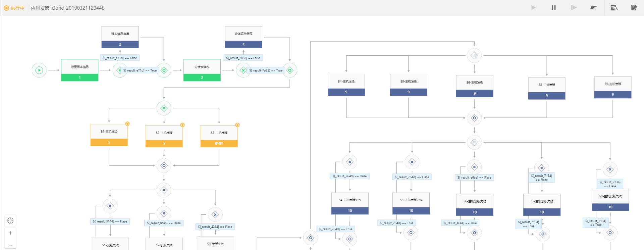Viewport: 644px width, 250px height.
Task: Click the 执行中 status indicator
Action: tap(14, 8)
